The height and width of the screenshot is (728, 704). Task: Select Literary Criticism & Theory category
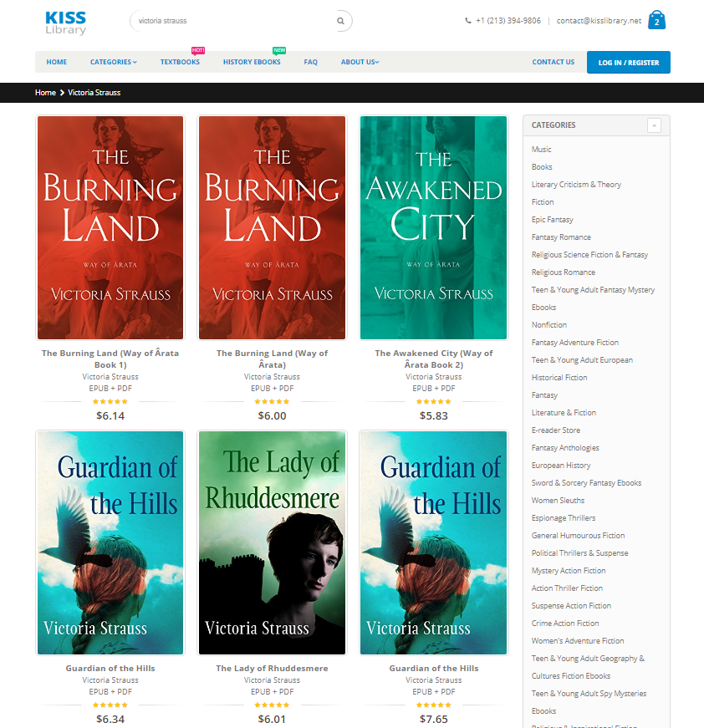tap(576, 185)
